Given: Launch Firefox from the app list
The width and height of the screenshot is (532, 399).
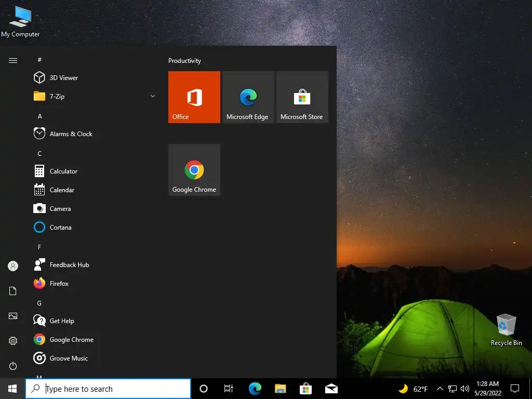Looking at the screenshot, I should (95, 283).
